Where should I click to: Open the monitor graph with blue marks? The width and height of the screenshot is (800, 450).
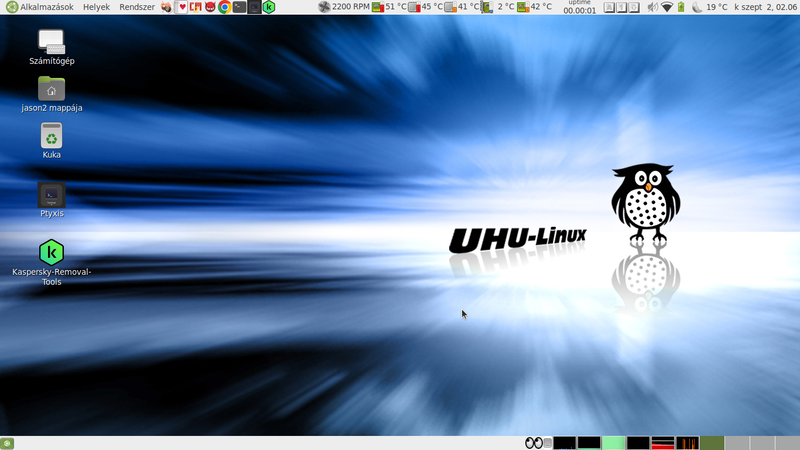[564, 443]
